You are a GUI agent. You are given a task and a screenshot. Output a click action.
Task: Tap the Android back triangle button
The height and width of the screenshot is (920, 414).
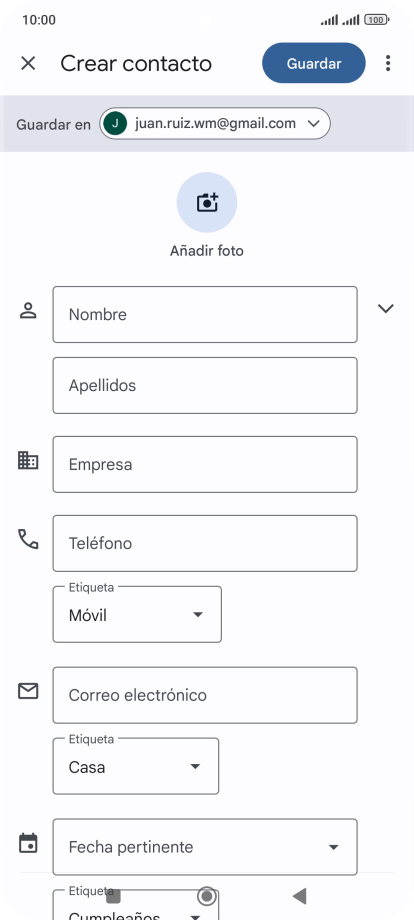click(x=300, y=896)
